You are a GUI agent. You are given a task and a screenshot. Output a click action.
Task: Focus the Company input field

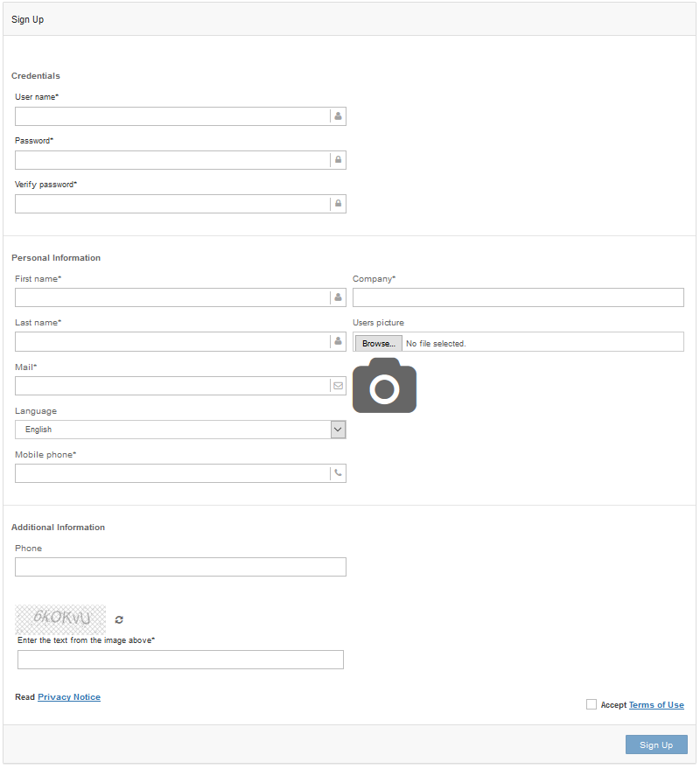pos(518,297)
